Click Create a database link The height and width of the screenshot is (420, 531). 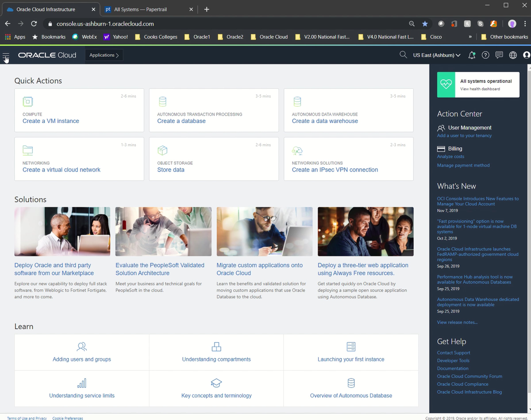pyautogui.click(x=181, y=121)
